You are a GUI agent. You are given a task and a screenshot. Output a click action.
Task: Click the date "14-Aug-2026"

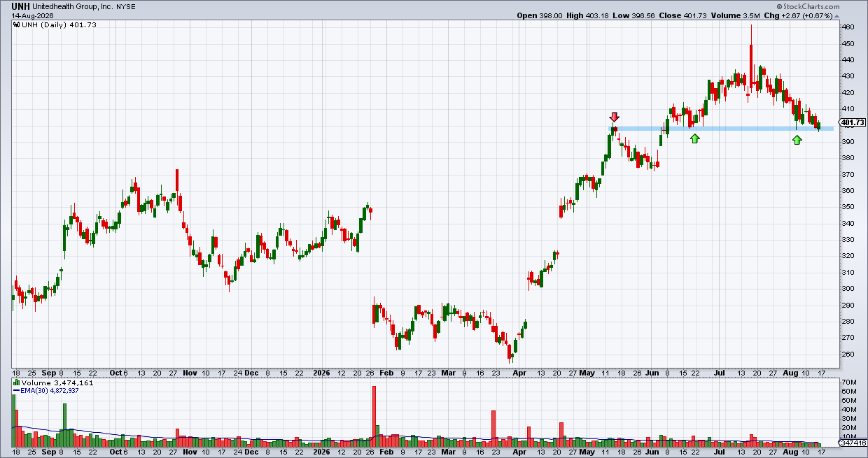coord(32,15)
